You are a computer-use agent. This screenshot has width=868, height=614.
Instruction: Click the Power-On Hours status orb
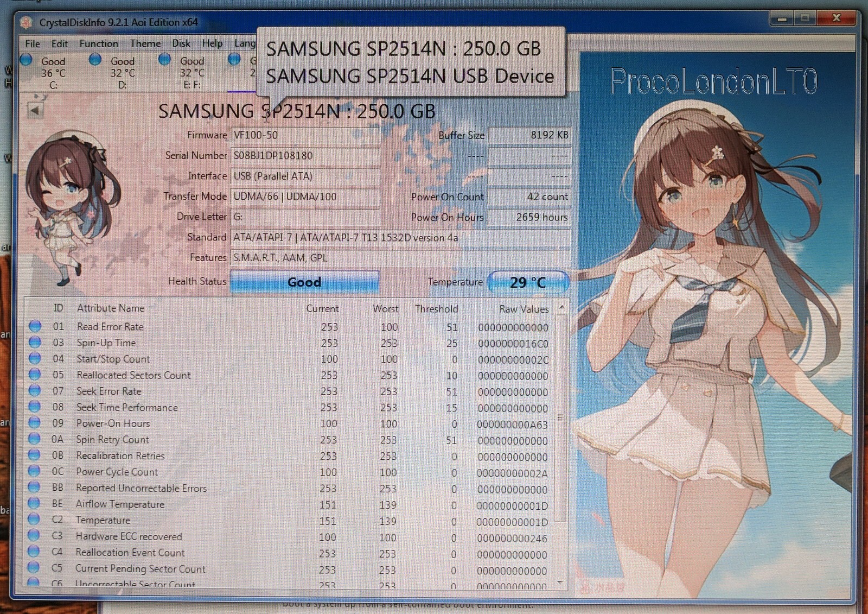[34, 422]
